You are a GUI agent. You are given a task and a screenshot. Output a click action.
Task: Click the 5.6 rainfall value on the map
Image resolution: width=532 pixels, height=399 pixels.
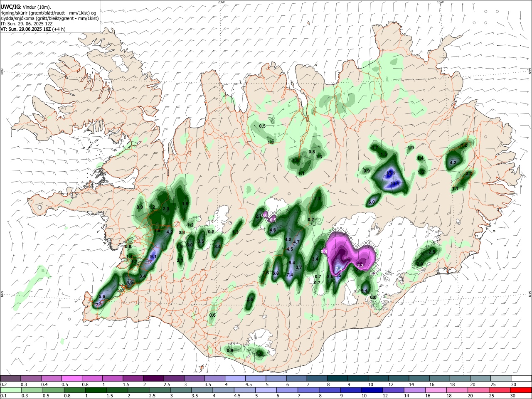click(102, 296)
